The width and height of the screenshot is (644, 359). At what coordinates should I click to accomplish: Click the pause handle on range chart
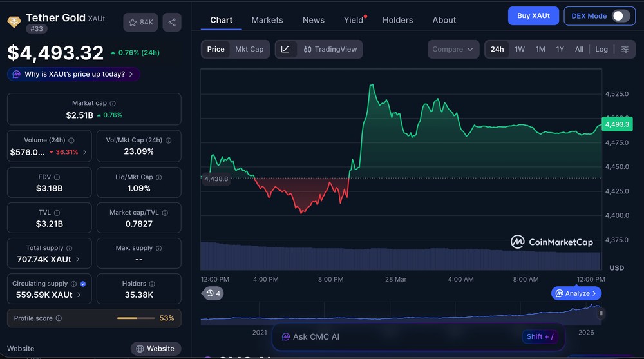pos(601,313)
